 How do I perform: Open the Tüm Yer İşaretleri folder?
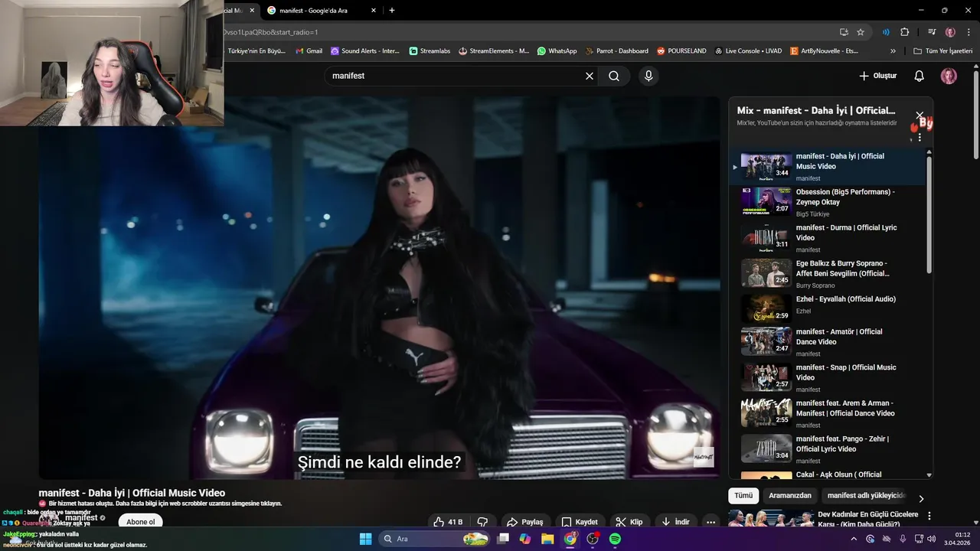click(943, 51)
